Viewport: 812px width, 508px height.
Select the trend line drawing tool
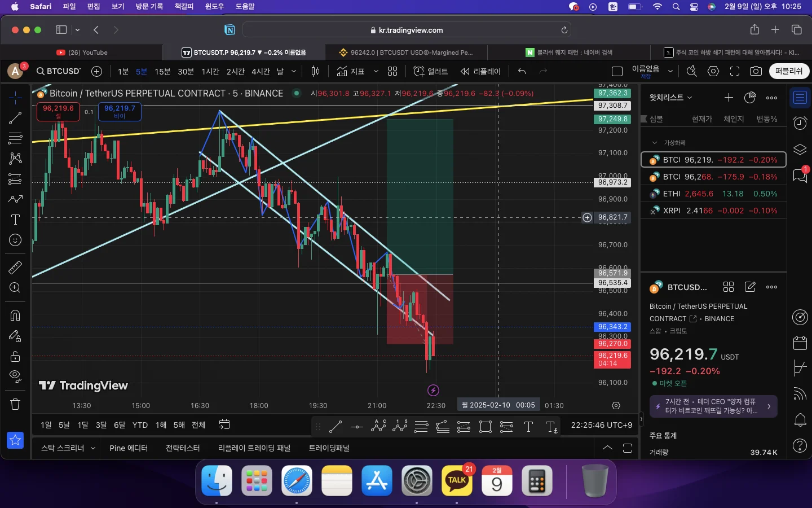coord(15,118)
